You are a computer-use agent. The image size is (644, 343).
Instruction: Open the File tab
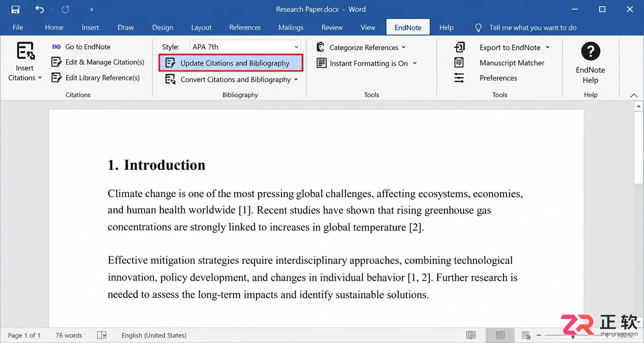[x=18, y=27]
